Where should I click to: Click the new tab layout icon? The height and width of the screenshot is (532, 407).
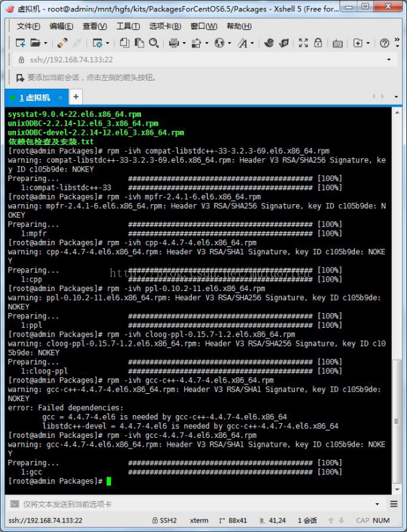[358, 43]
